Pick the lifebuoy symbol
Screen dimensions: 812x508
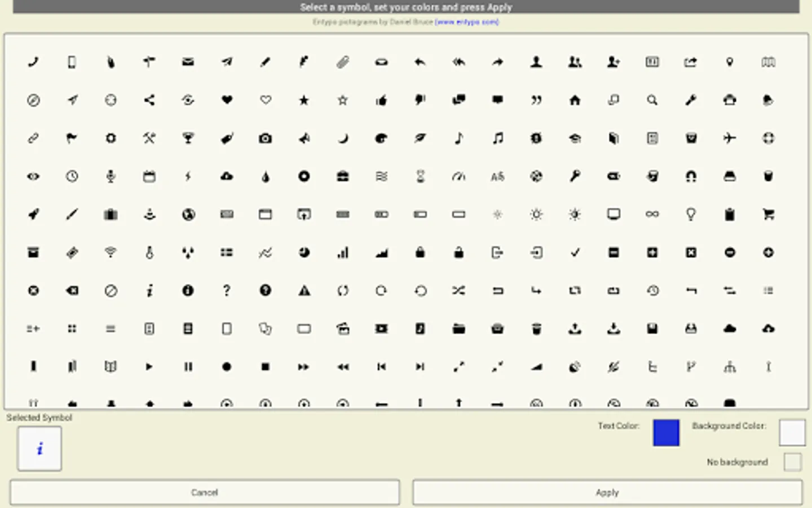tap(769, 138)
